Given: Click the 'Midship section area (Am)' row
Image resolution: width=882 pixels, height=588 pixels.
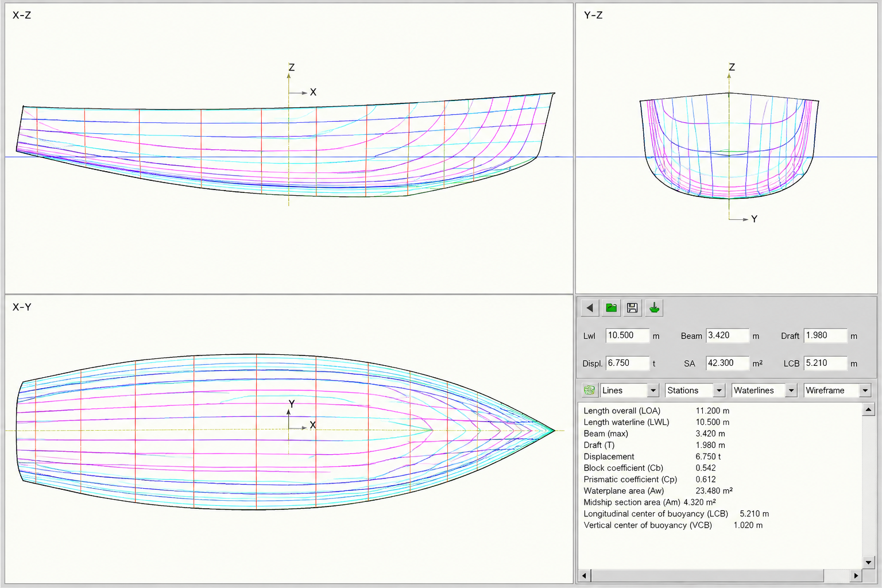Looking at the screenshot, I should click(x=649, y=502).
